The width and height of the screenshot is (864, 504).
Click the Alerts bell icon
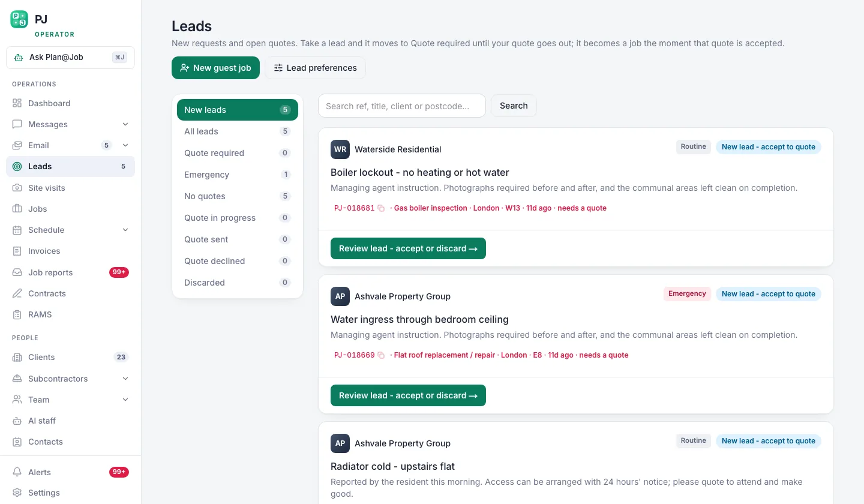click(x=17, y=472)
